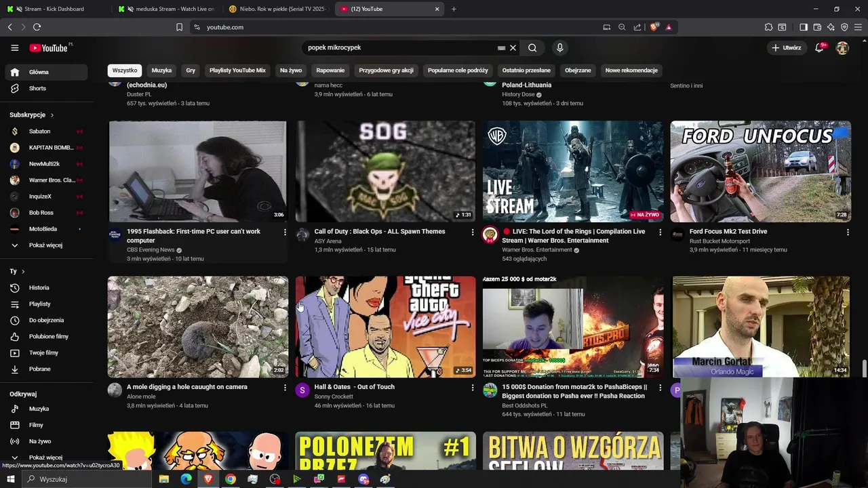Open the account avatar menu
868x488 pixels.
coord(842,47)
